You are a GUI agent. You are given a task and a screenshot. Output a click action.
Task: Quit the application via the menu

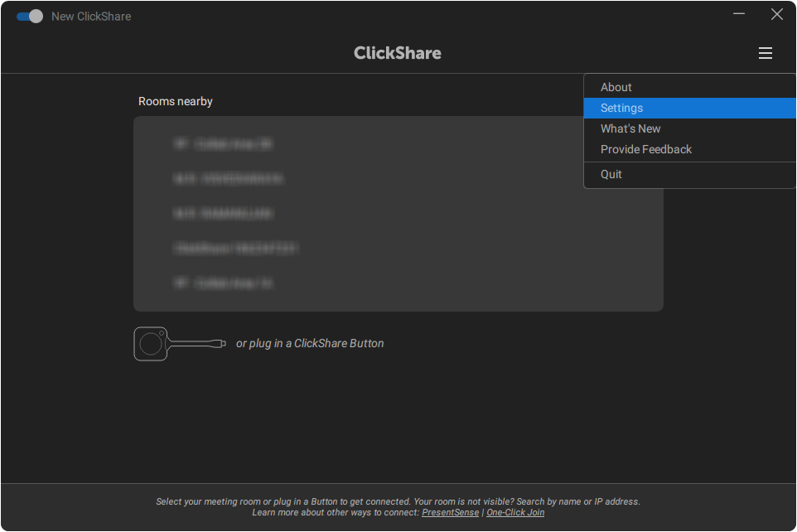pos(611,174)
